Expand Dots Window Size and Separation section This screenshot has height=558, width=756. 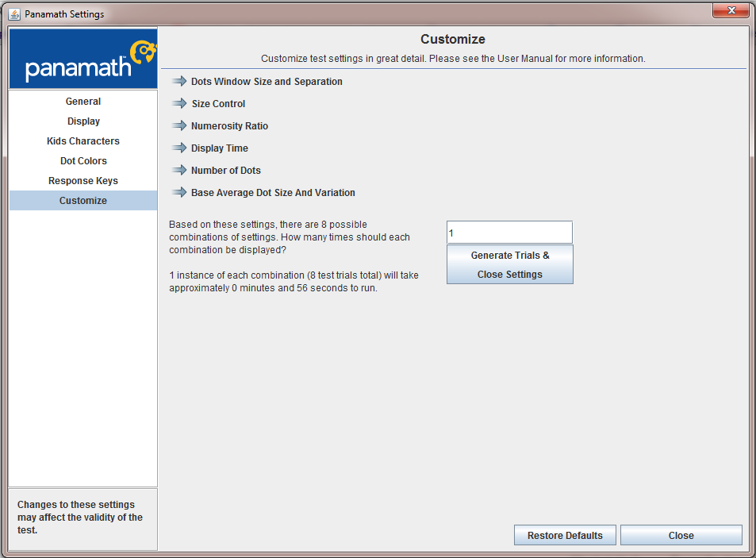click(267, 82)
